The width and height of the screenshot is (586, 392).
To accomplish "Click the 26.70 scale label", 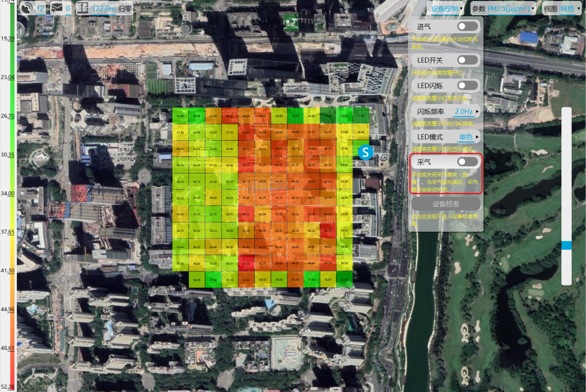I will tap(8, 116).
